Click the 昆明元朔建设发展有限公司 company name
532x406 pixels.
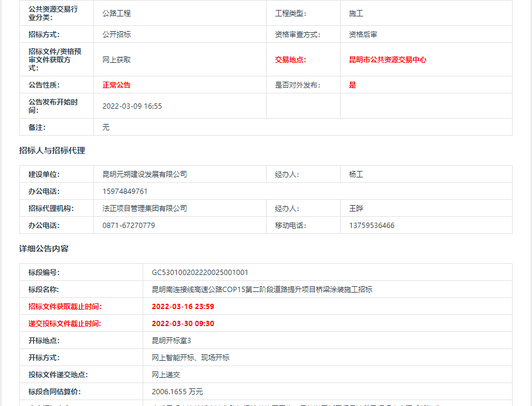[144, 175]
